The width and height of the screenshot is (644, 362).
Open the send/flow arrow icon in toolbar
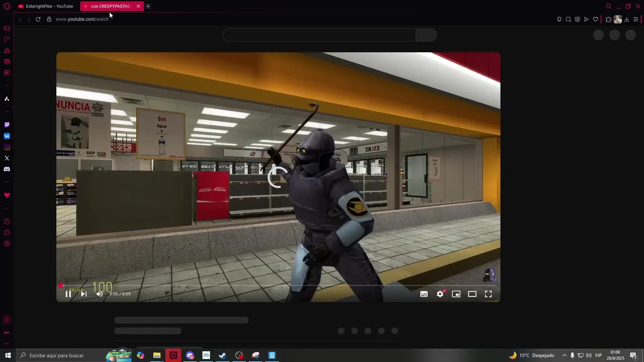click(586, 19)
